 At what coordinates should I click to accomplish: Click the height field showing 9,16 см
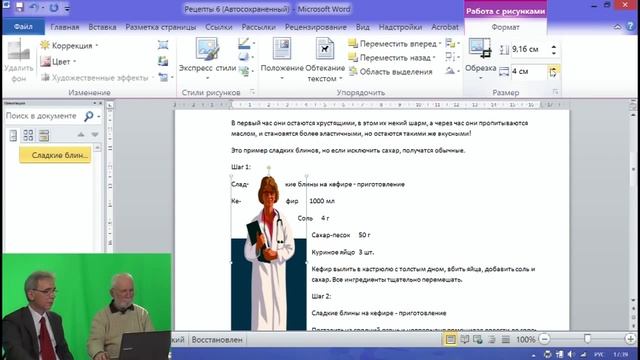coord(529,49)
